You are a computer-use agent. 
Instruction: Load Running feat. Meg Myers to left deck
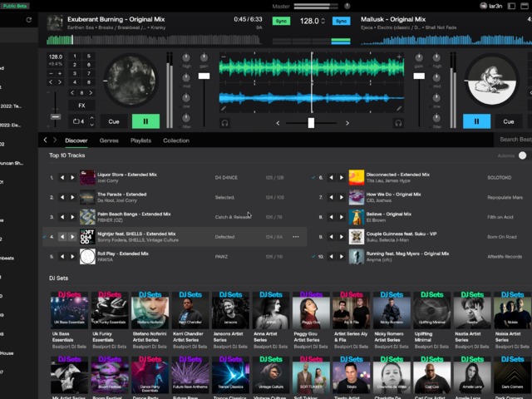[331, 257]
